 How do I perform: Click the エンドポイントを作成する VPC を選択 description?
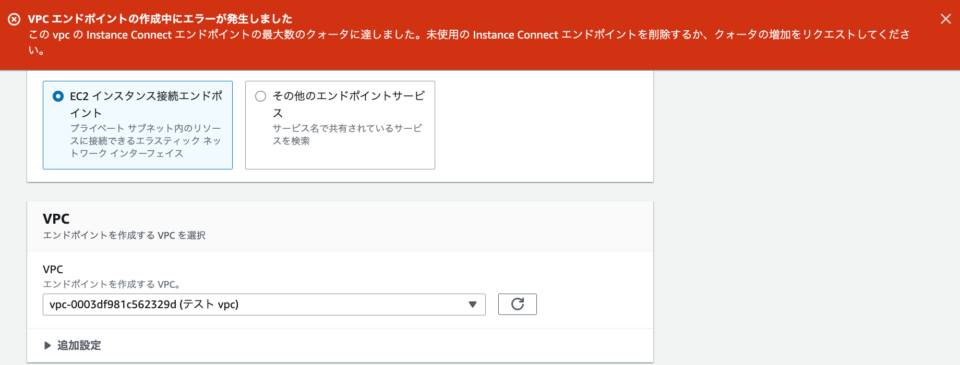click(124, 235)
